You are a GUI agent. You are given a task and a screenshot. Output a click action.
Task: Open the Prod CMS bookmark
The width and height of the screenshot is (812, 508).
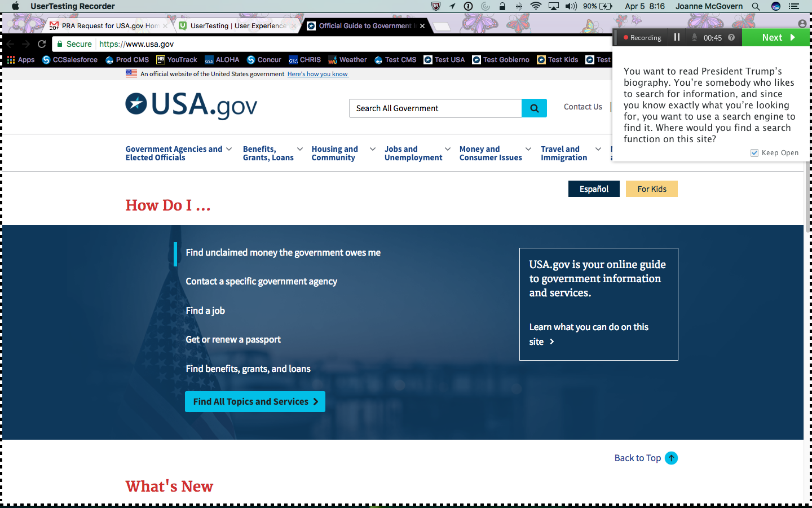pyautogui.click(x=127, y=59)
